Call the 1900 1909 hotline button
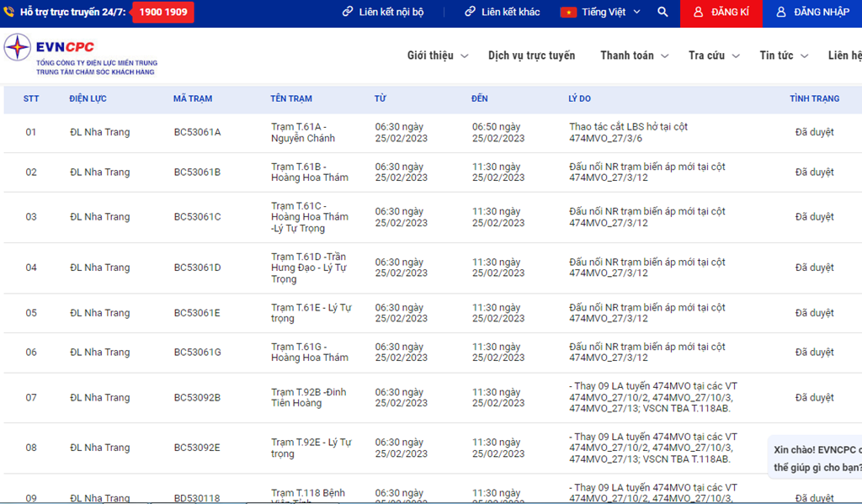This screenshot has height=504, width=862. 163,13
